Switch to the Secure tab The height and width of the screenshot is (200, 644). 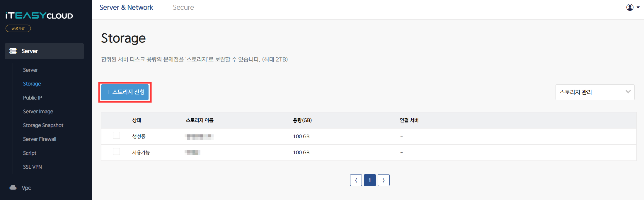pos(183,7)
